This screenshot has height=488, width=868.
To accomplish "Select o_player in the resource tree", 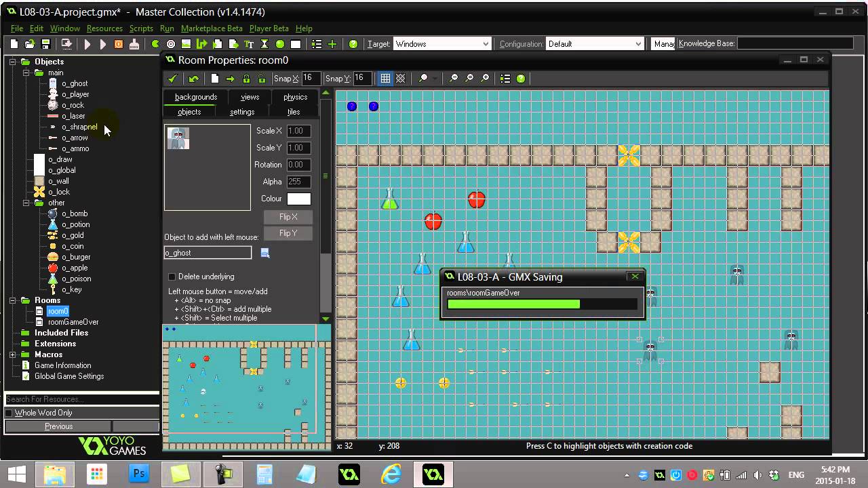I will pos(75,94).
